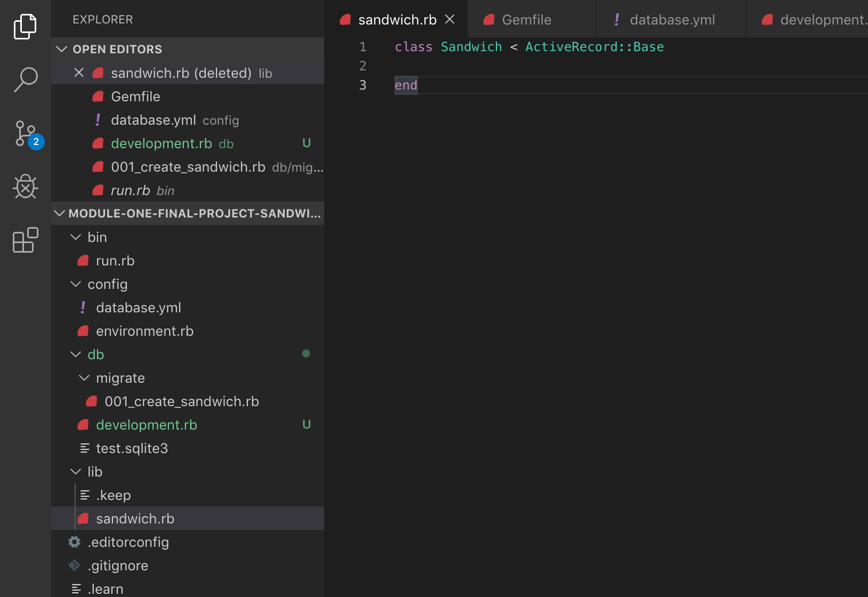Collapse the bin folder

[x=76, y=237]
